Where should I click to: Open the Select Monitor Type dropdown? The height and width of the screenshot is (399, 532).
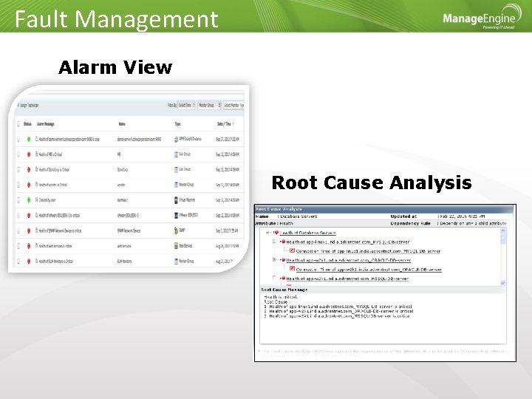coord(233,106)
